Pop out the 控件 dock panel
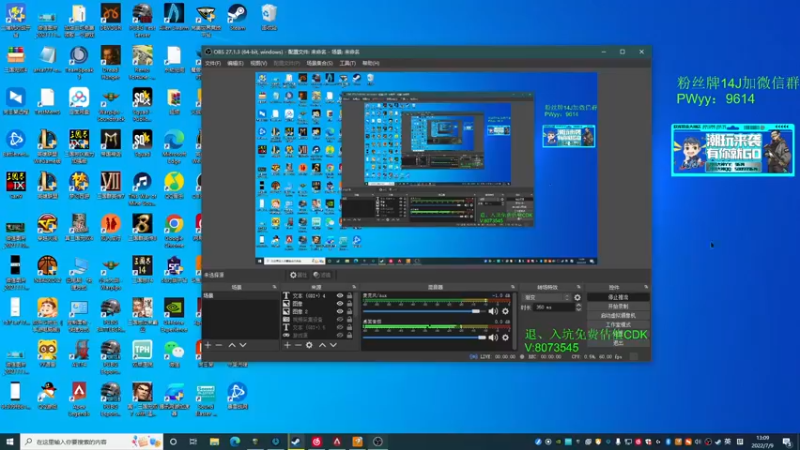 tap(646, 287)
